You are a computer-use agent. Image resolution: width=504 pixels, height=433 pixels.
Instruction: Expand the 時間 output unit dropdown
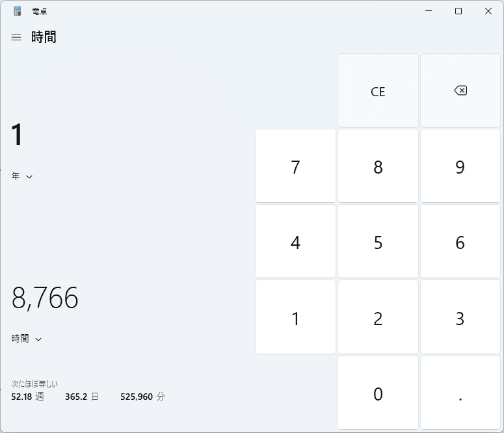(x=27, y=339)
